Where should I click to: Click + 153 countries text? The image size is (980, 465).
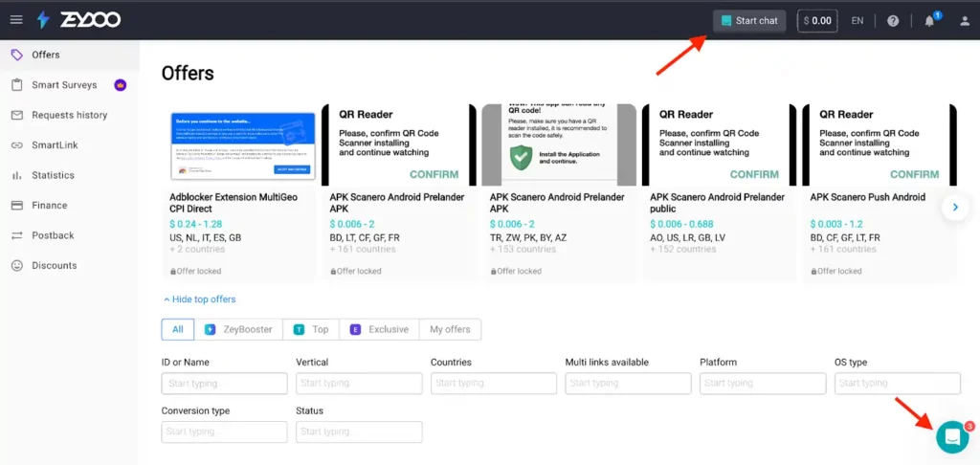point(523,250)
